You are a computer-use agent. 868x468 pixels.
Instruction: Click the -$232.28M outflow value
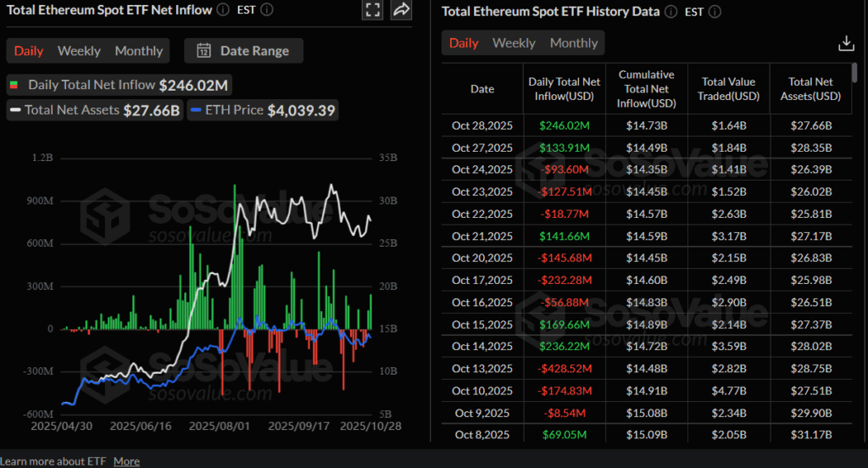click(564, 281)
